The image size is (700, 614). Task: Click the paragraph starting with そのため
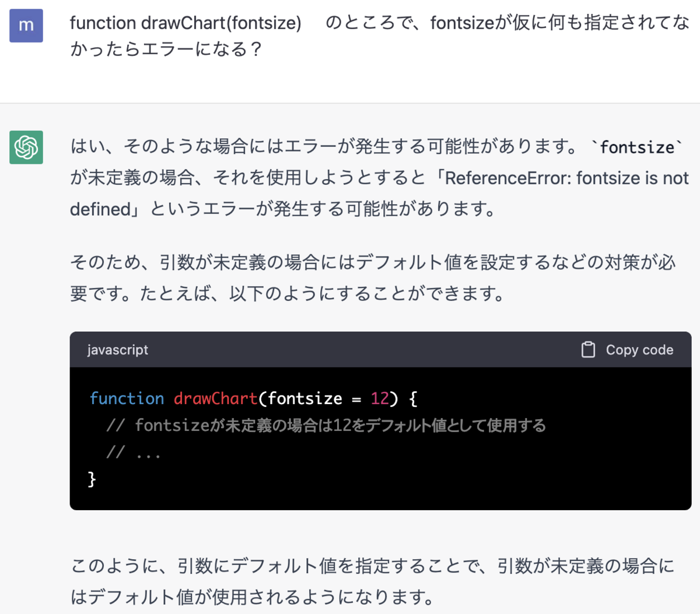(x=373, y=278)
